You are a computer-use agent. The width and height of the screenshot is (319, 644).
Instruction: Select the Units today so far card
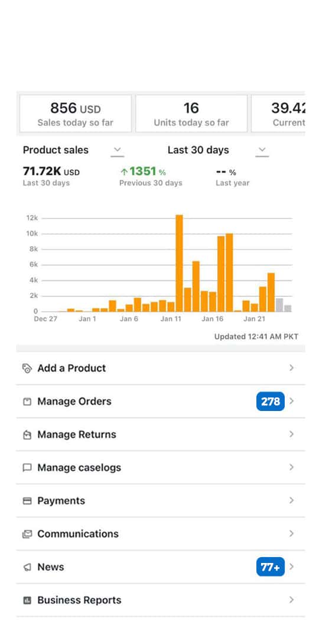[191, 114]
